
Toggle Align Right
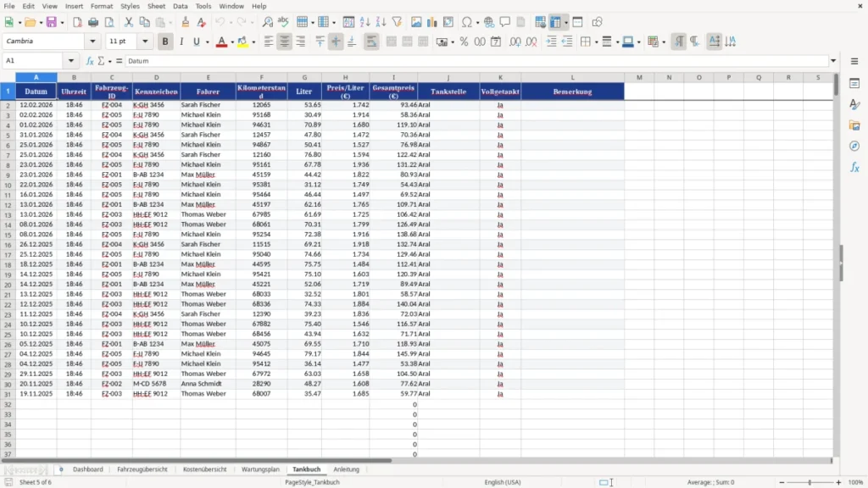point(301,42)
